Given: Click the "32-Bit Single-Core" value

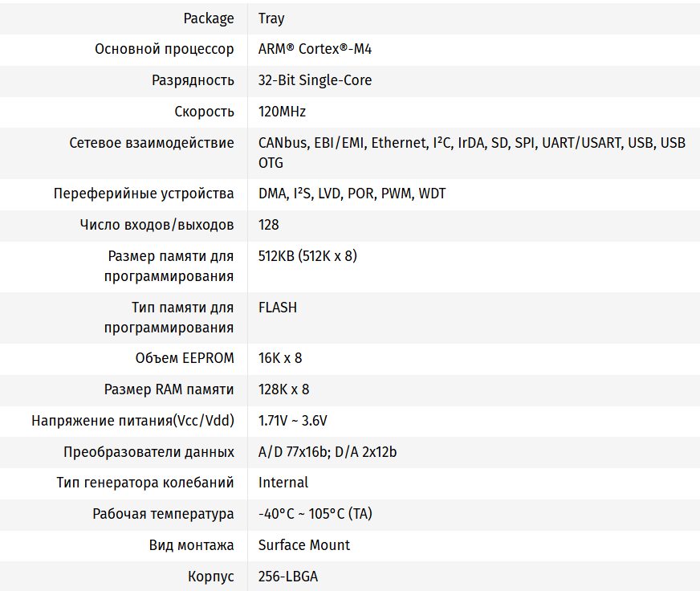Looking at the screenshot, I should tap(315, 80).
